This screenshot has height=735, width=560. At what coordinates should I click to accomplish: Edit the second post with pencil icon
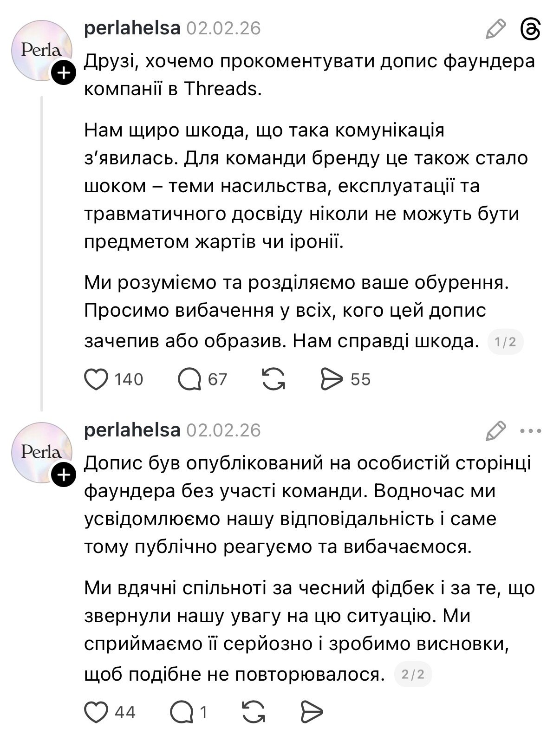click(x=495, y=430)
